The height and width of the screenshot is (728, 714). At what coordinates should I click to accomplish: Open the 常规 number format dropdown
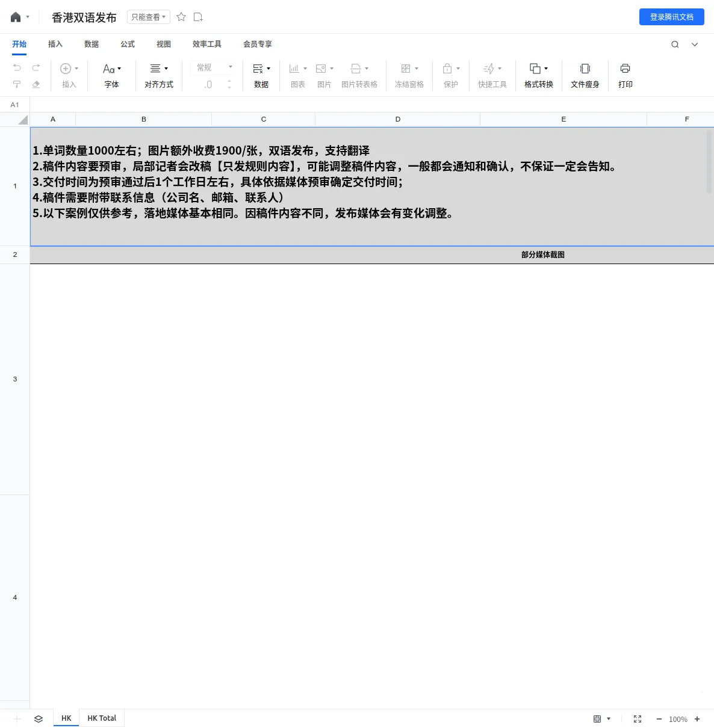pos(213,67)
